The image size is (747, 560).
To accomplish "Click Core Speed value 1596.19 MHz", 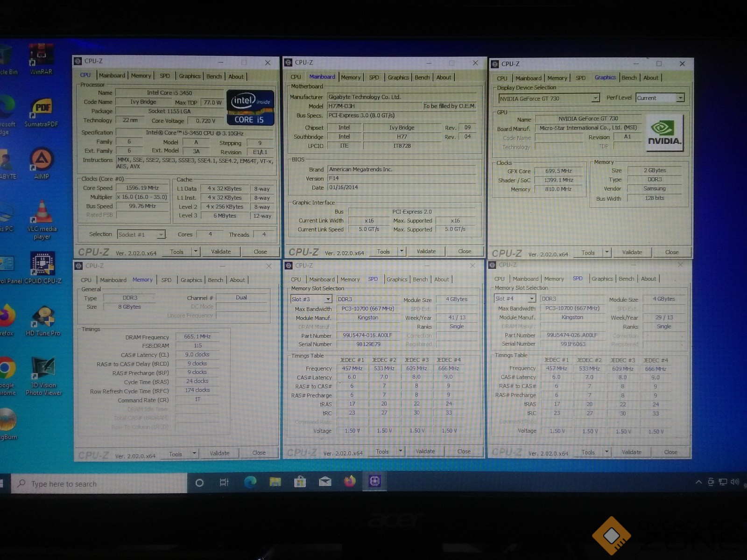I will click(x=142, y=188).
